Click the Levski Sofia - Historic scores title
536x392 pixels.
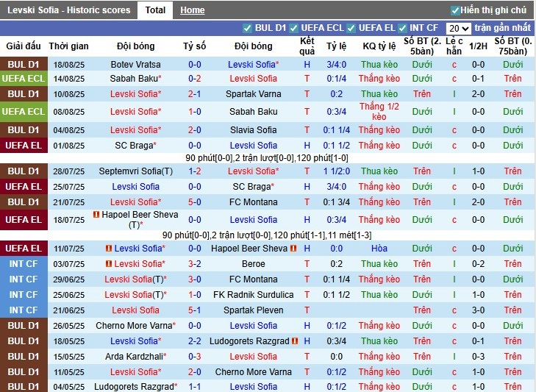click(x=68, y=10)
